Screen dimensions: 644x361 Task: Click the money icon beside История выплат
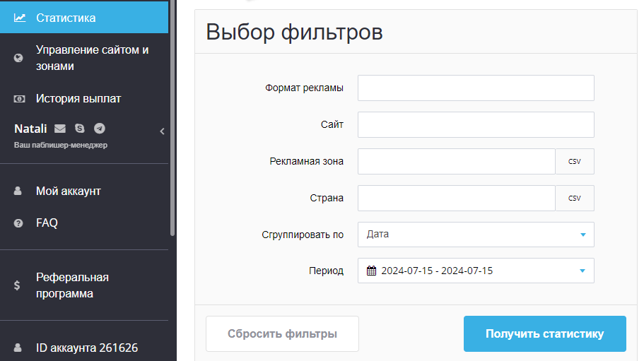19,99
